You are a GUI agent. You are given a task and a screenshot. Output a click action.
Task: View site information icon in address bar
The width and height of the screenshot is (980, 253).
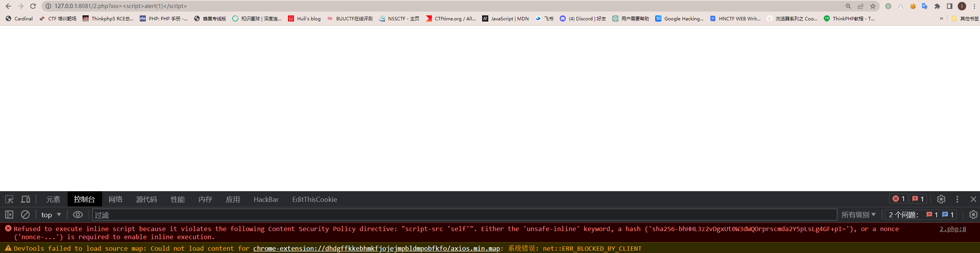(48, 6)
